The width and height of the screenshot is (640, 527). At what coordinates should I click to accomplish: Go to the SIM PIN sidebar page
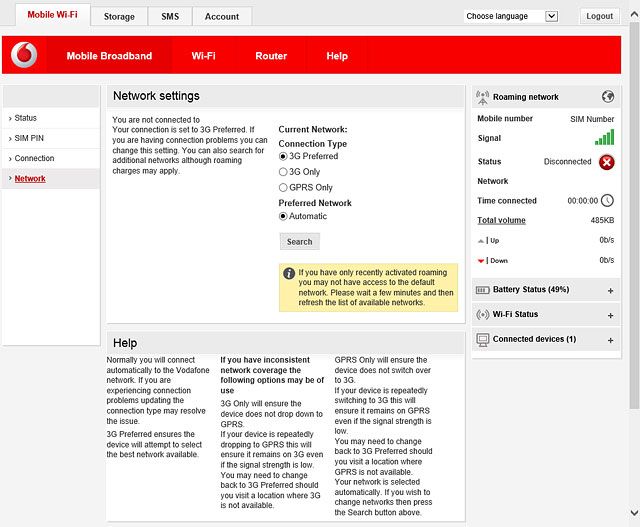click(29, 138)
